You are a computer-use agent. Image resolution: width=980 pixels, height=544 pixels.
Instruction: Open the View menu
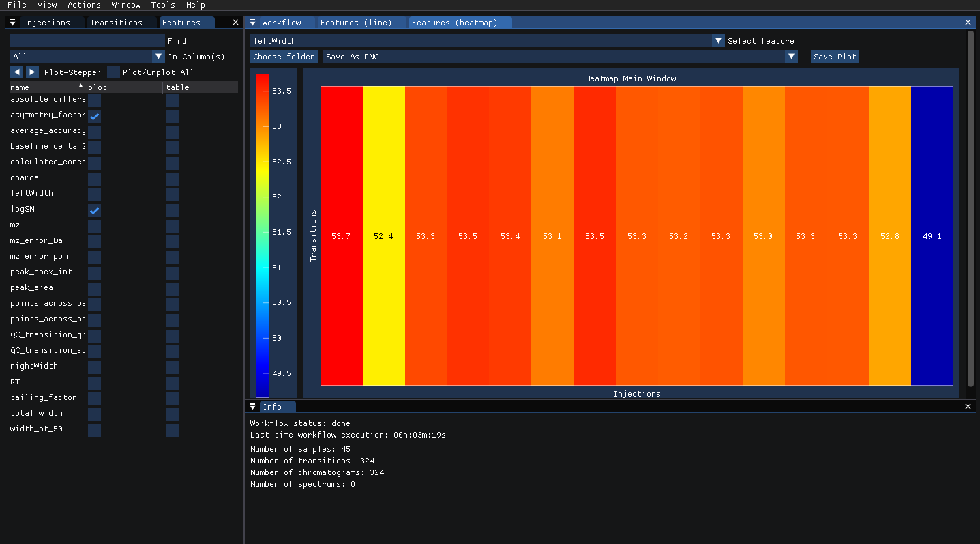point(47,5)
